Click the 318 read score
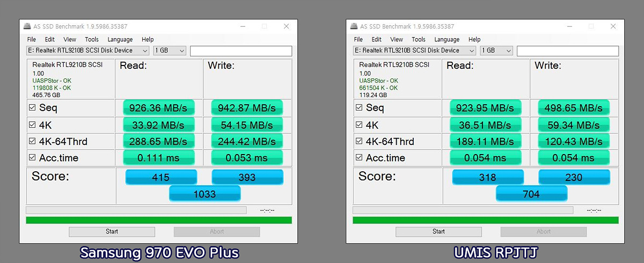644x263 pixels. coord(488,178)
